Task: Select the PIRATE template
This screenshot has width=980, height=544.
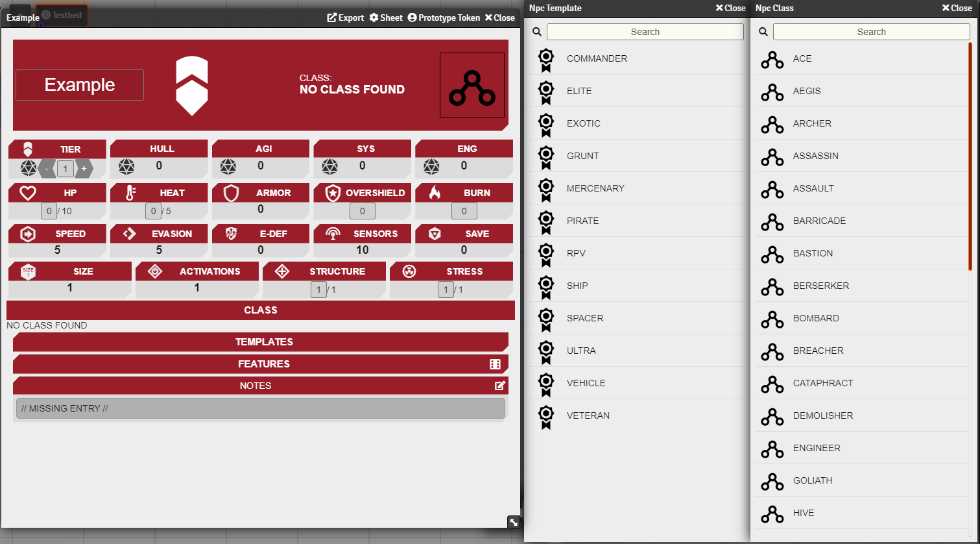Action: coord(636,221)
